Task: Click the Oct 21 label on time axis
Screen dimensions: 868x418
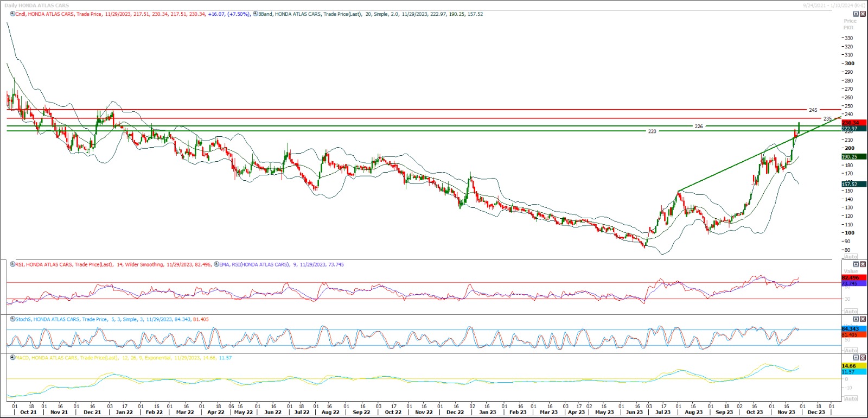Action: (28, 412)
